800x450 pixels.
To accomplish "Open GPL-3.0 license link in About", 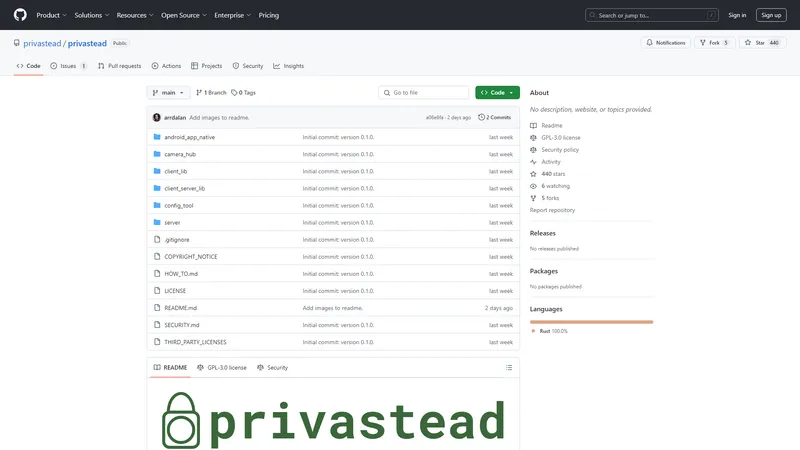I will coord(561,138).
